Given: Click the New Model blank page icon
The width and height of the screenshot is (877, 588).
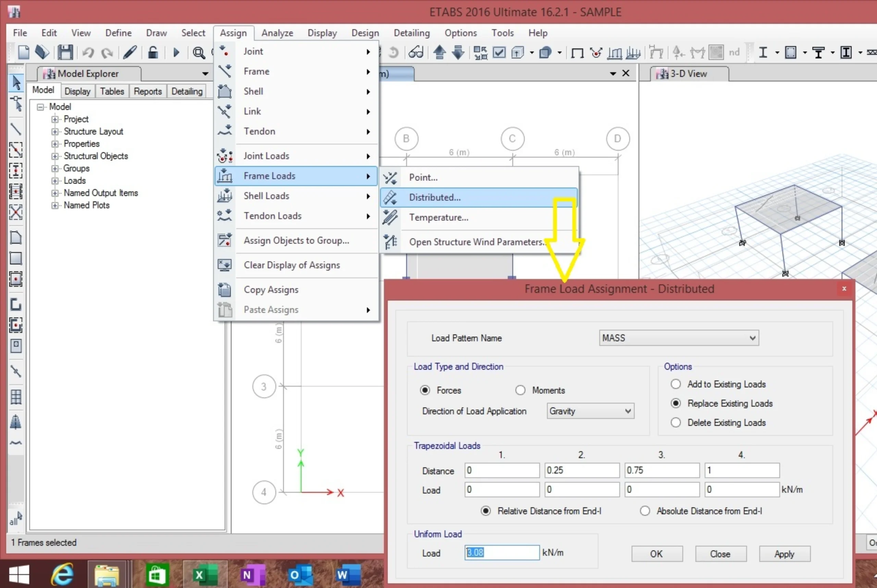Looking at the screenshot, I should (23, 52).
